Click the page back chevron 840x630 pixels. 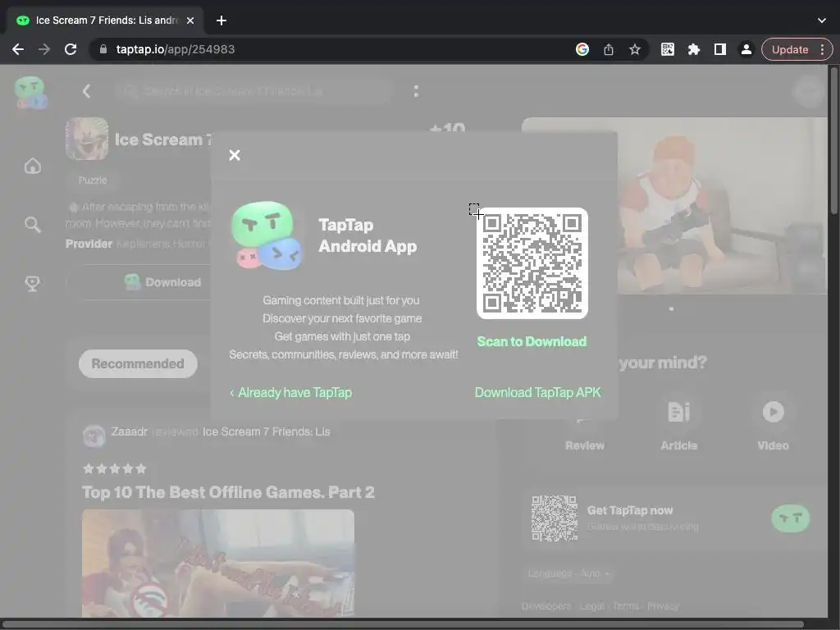pos(86,91)
